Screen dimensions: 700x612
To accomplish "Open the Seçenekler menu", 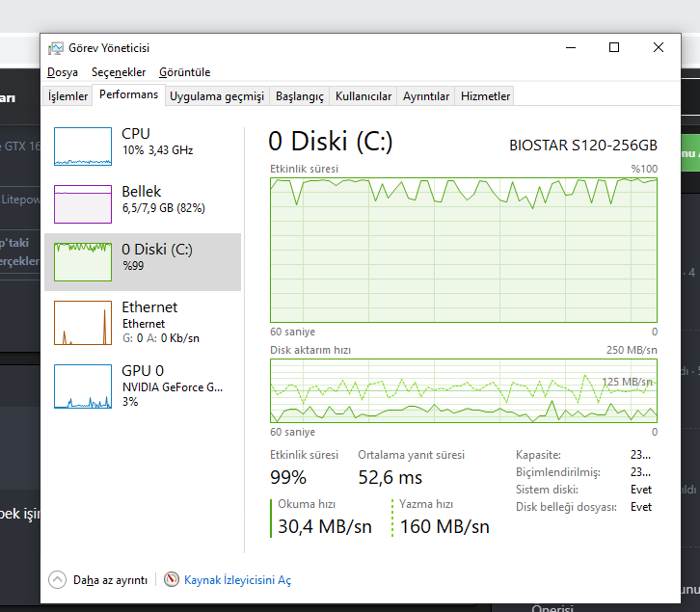I will (119, 72).
